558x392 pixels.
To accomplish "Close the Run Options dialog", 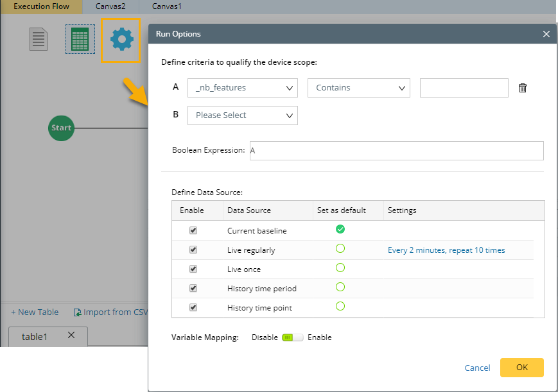I will 546,34.
